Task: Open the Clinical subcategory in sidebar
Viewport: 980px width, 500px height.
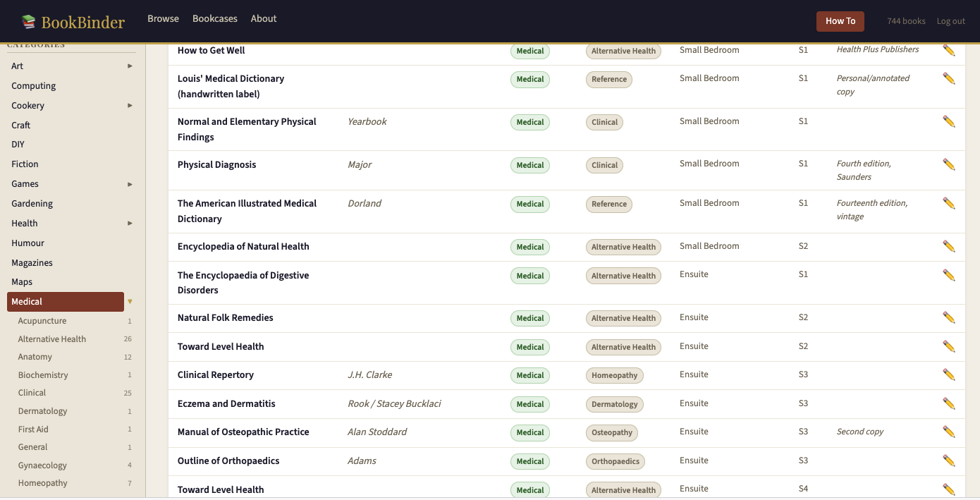Action: pyautogui.click(x=32, y=393)
